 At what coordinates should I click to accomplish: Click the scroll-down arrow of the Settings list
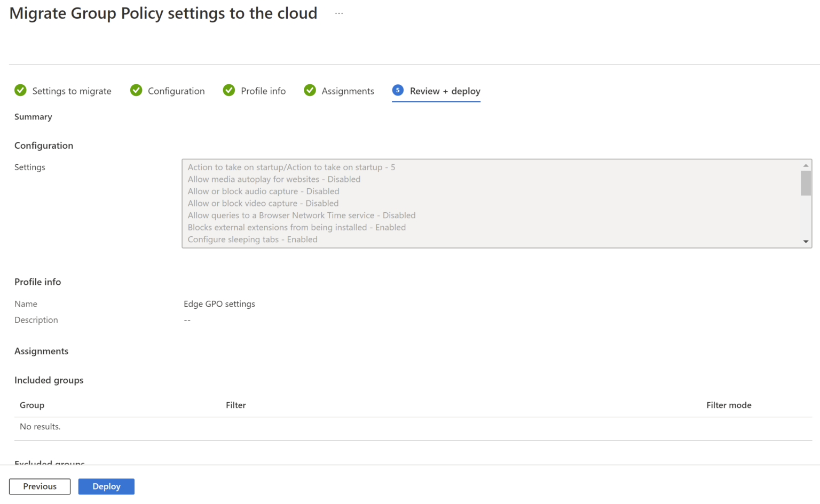point(806,241)
